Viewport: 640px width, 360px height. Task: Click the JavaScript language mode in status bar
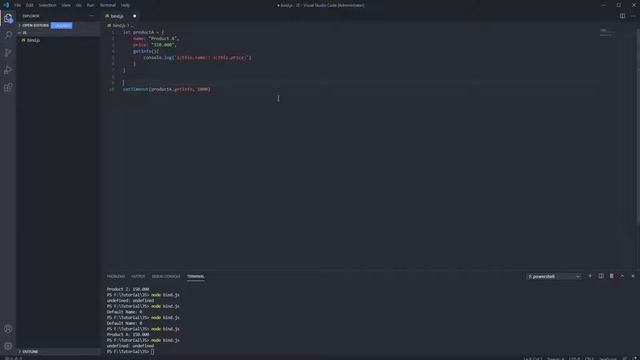click(x=608, y=358)
